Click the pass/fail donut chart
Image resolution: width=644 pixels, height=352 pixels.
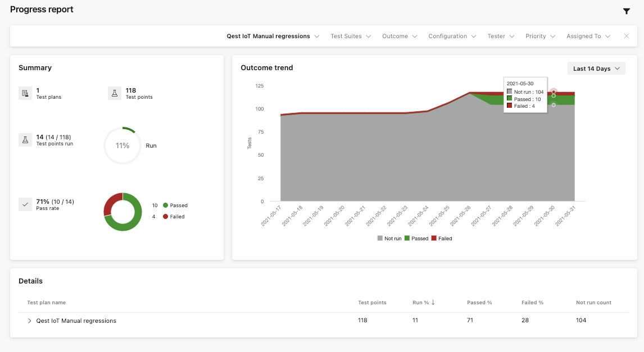(x=123, y=212)
